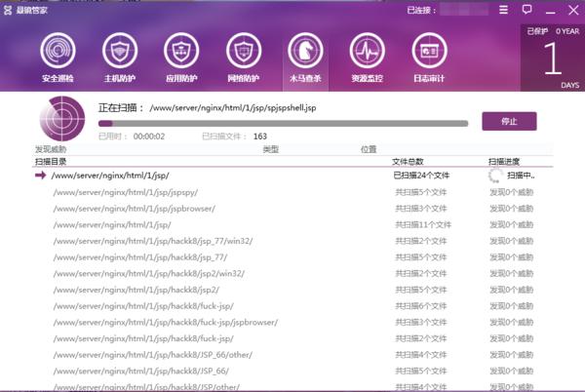585x392 pixels.
Task: Click the 共扫描6个文件 count cell
Action: pyautogui.click(x=421, y=306)
